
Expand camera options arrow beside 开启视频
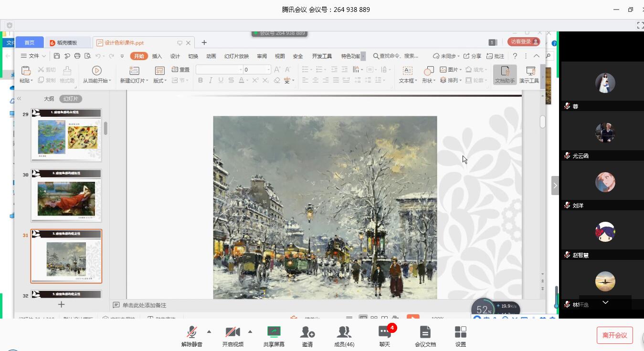tap(250, 332)
